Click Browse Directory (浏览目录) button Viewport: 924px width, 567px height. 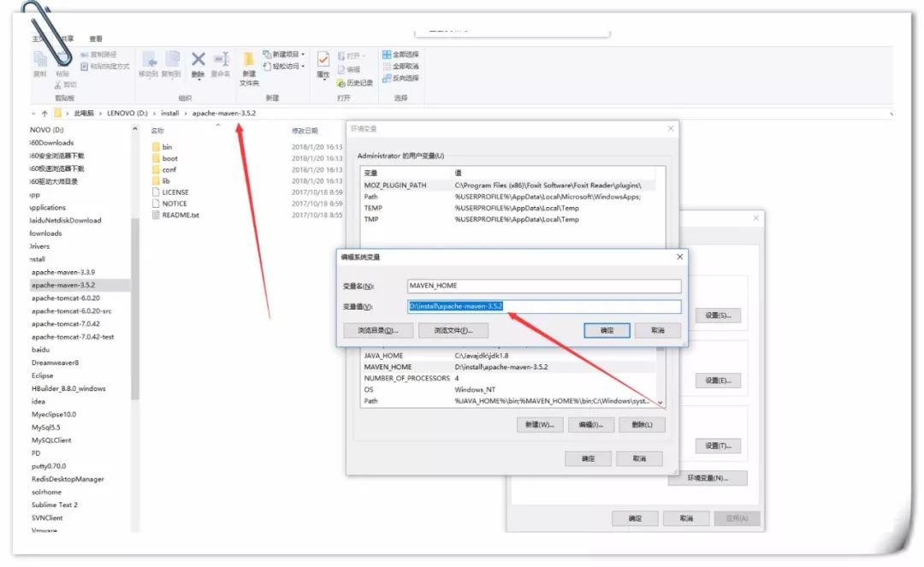coord(371,330)
